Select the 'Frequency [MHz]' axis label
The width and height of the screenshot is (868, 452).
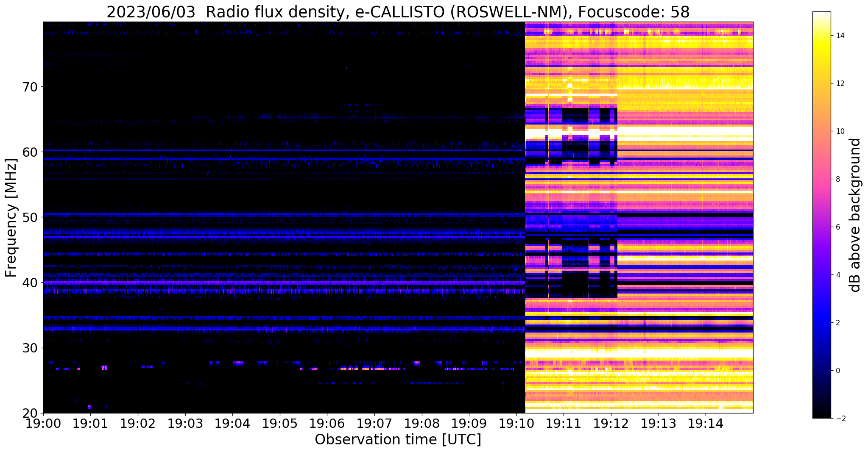(x=11, y=218)
